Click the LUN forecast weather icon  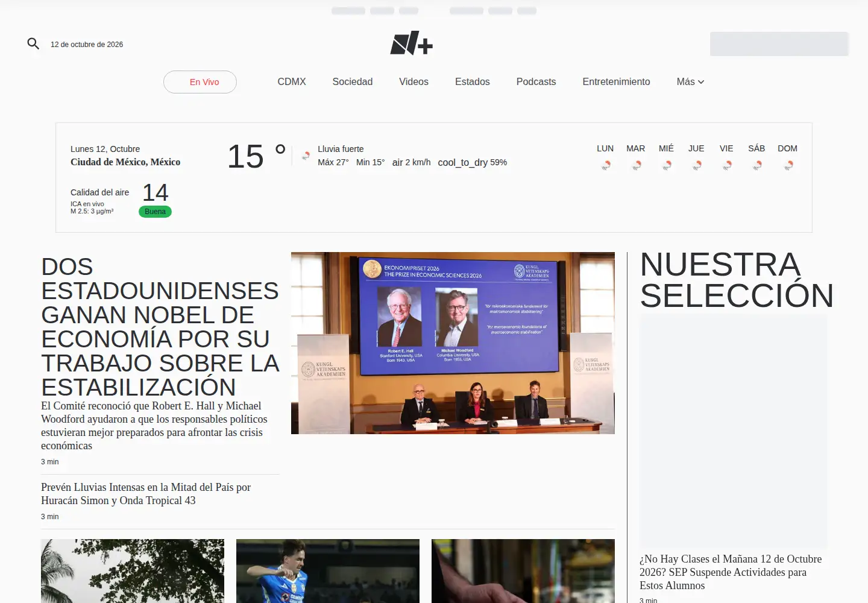click(x=606, y=165)
